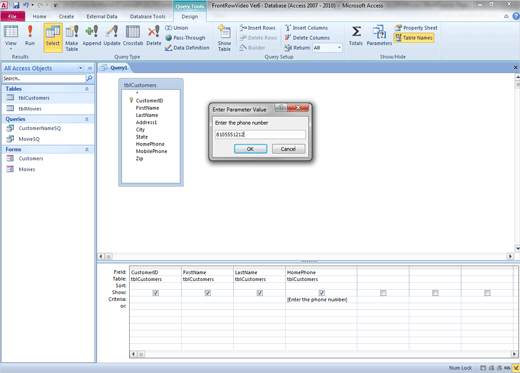This screenshot has width=520, height=373.
Task: Uncheck Show box for LastName column
Action: [x=260, y=293]
